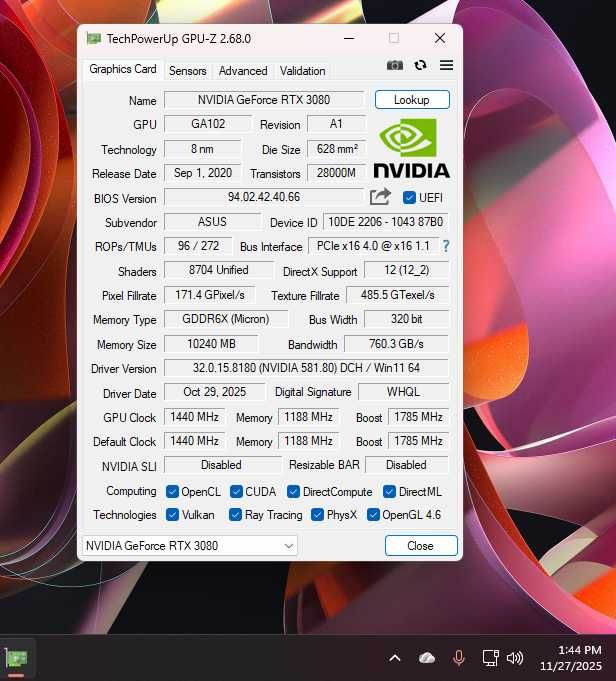The height and width of the screenshot is (681, 616).
Task: Click the Digital Signature field WHQL
Action: coord(403,392)
